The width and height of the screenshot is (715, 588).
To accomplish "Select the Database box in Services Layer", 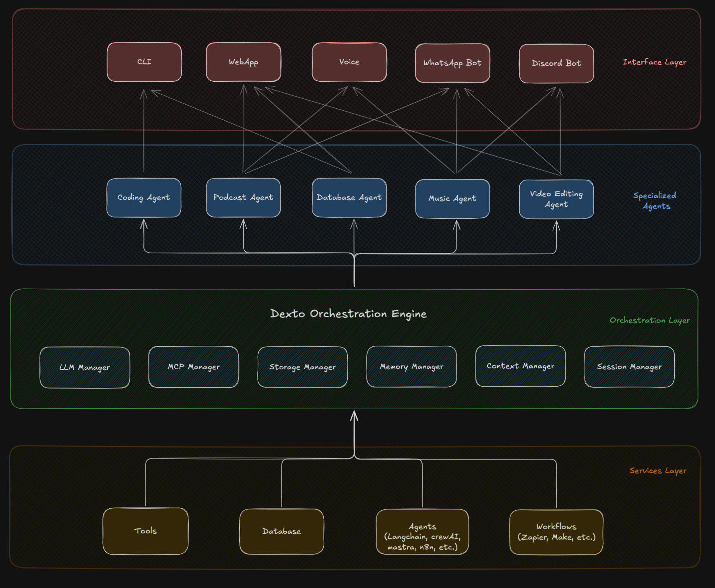I will click(281, 531).
